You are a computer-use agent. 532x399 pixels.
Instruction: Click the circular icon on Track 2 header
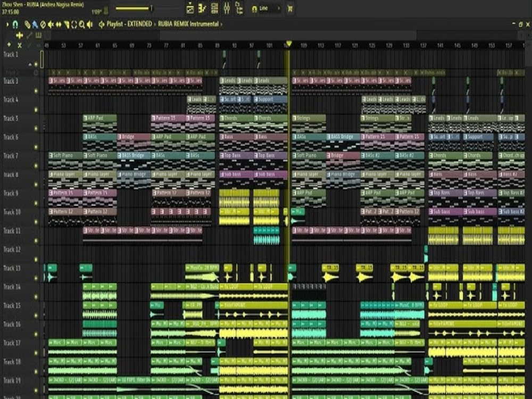[36, 72]
